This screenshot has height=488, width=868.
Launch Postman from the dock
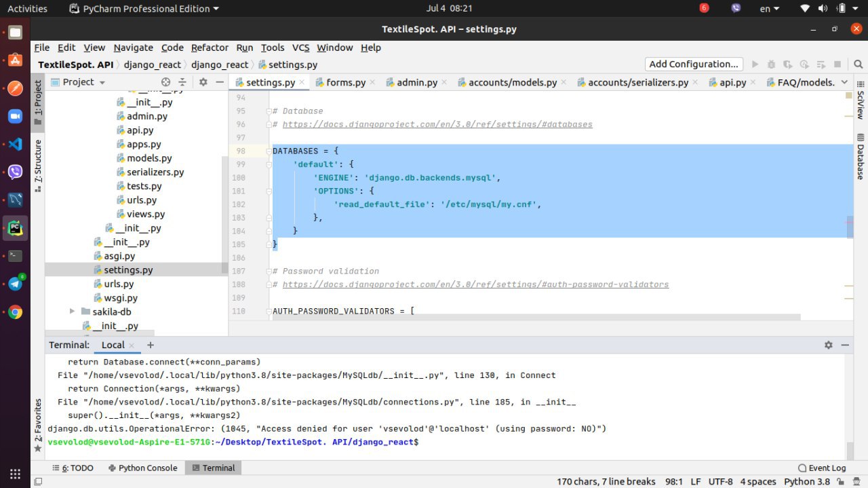(x=15, y=88)
